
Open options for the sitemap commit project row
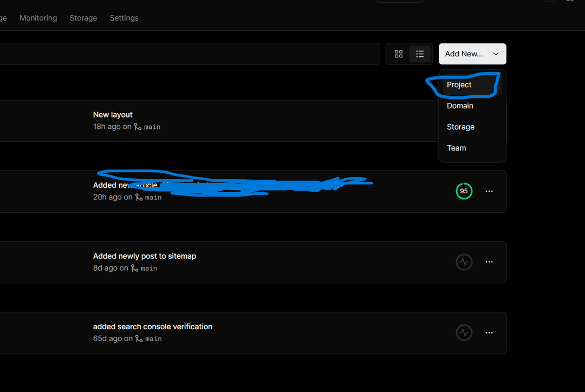[489, 262]
